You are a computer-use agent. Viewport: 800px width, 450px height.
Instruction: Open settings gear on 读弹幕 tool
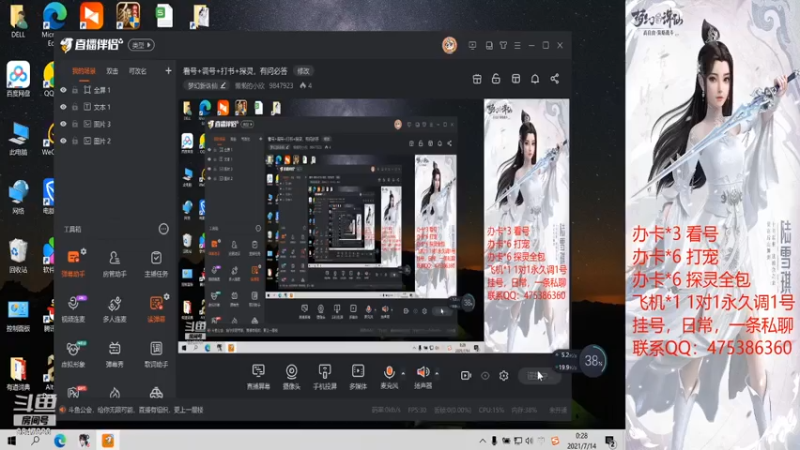coord(166,296)
